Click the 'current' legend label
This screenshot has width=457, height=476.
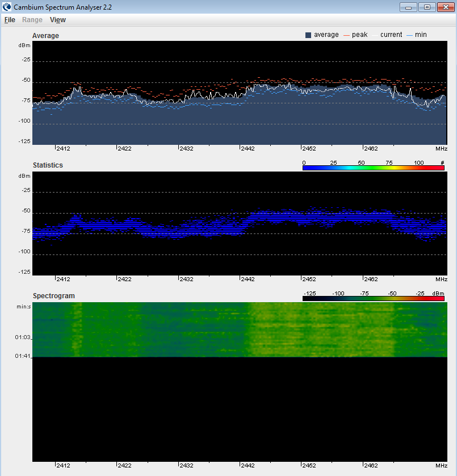[x=391, y=35]
